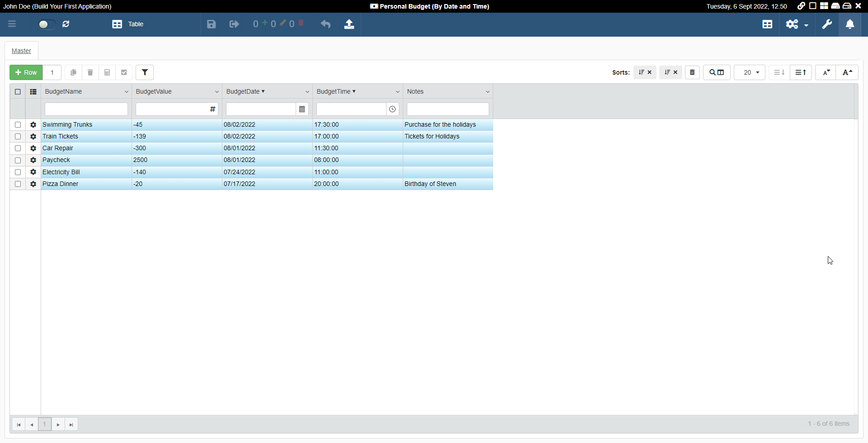Click the save disk icon
Screen dimensions: 868x443
pyautogui.click(x=211, y=24)
